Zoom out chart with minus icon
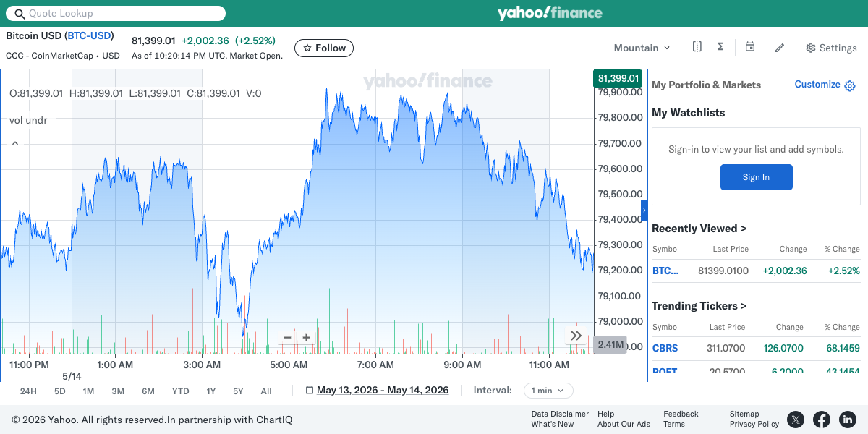868x434 pixels. pos(287,338)
